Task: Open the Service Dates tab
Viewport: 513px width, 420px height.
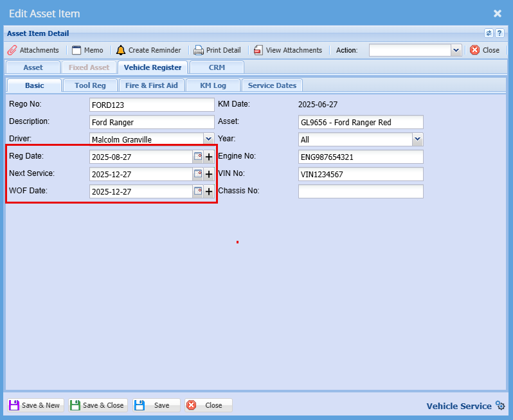Action: [x=273, y=85]
